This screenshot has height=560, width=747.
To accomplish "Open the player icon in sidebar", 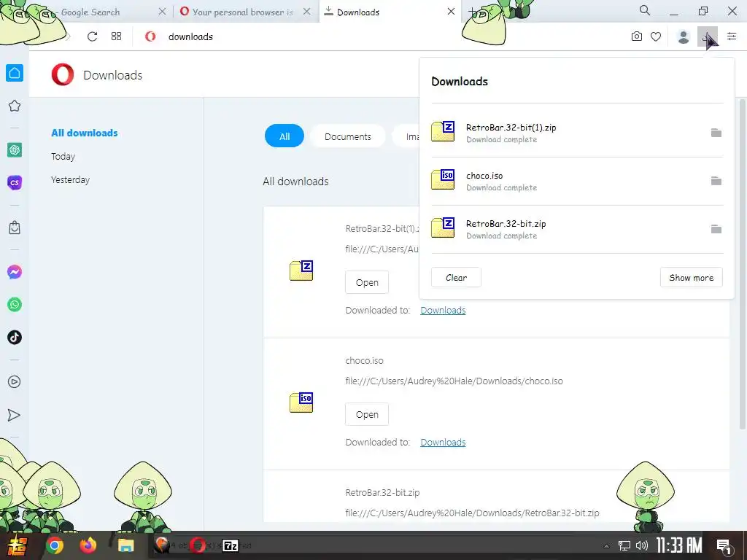I will click(15, 382).
